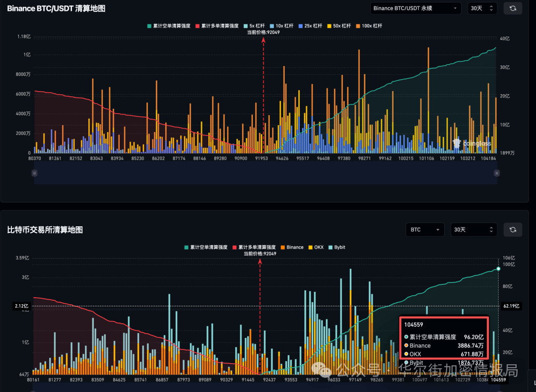
Task: Open the 30天 range selector in top chart
Action: click(x=482, y=8)
